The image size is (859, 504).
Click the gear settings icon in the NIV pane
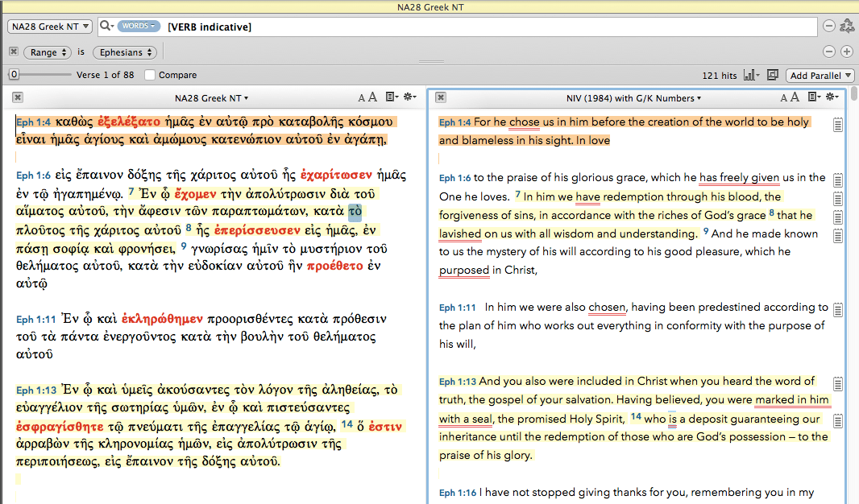[x=830, y=97]
